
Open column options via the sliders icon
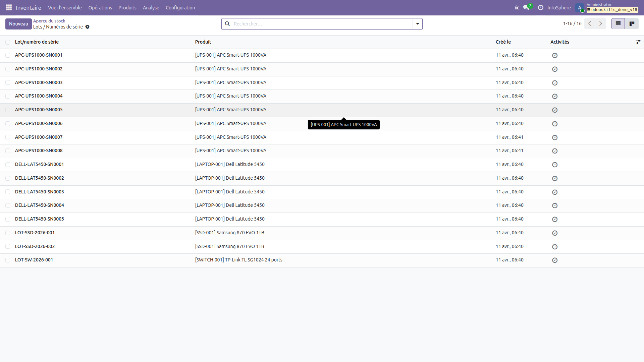point(638,42)
